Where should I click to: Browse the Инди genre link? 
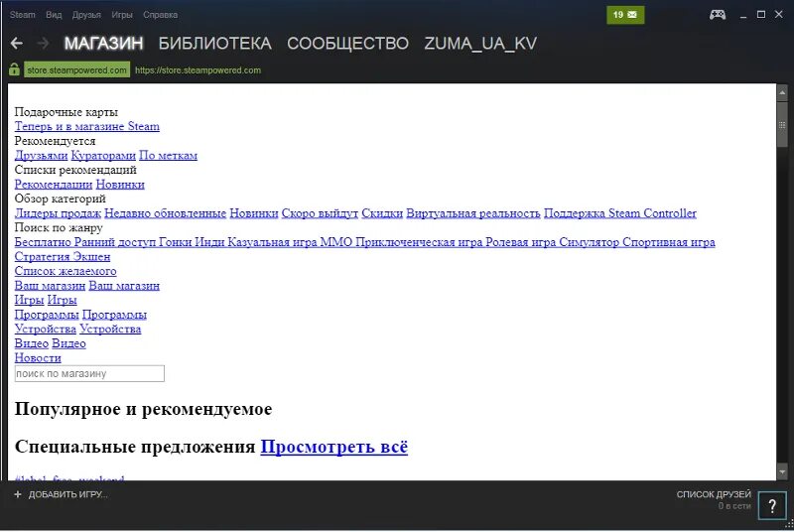[209, 242]
